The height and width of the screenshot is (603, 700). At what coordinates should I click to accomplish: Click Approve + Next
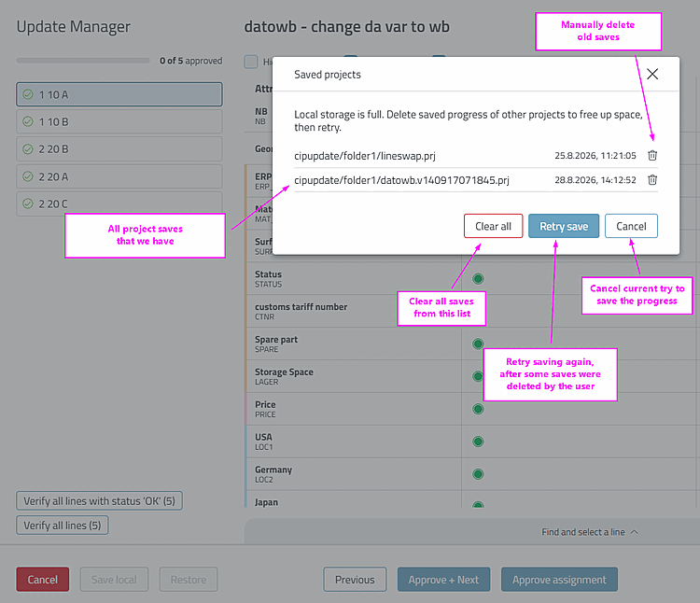[x=443, y=580]
